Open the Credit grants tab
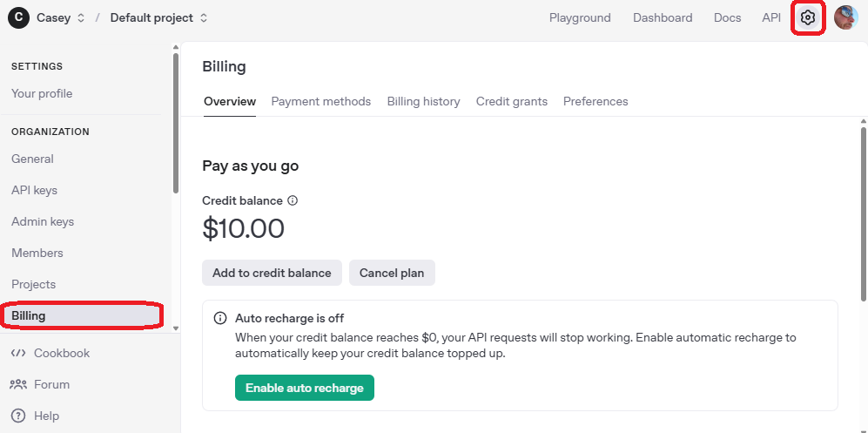 [x=511, y=101]
